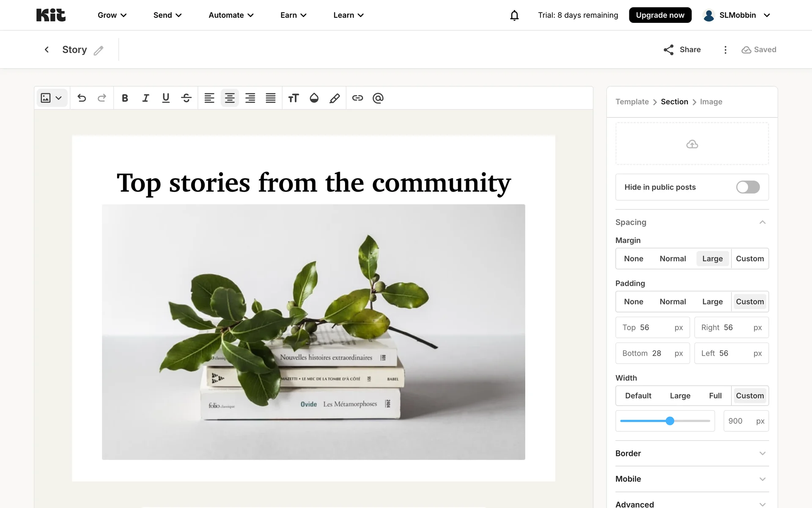Set Width option to Full
The image size is (812, 508).
coord(715,396)
